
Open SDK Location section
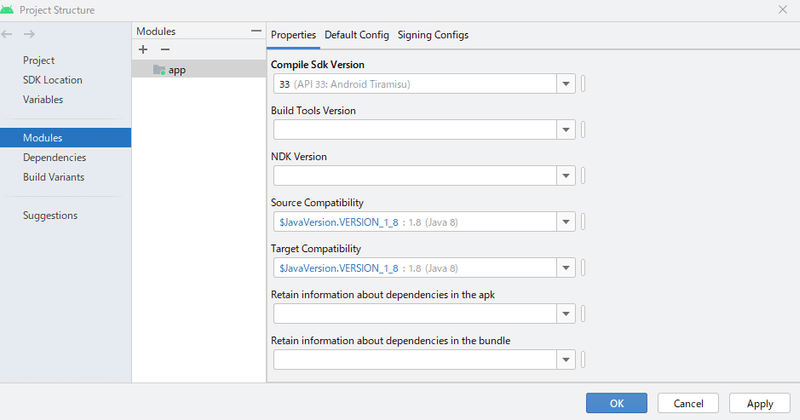(x=53, y=80)
